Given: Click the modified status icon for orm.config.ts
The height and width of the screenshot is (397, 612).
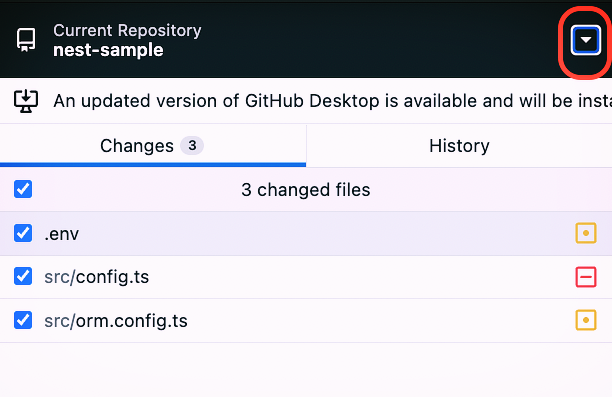Looking at the screenshot, I should coord(586,320).
